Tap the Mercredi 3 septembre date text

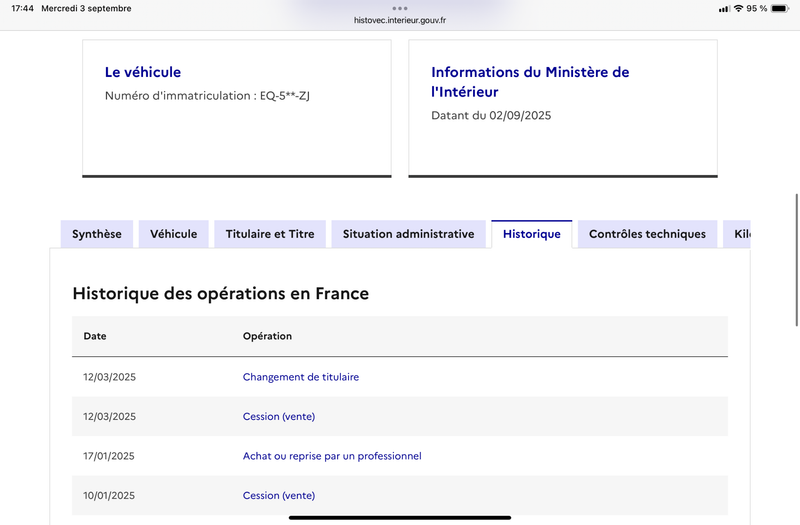86,9
